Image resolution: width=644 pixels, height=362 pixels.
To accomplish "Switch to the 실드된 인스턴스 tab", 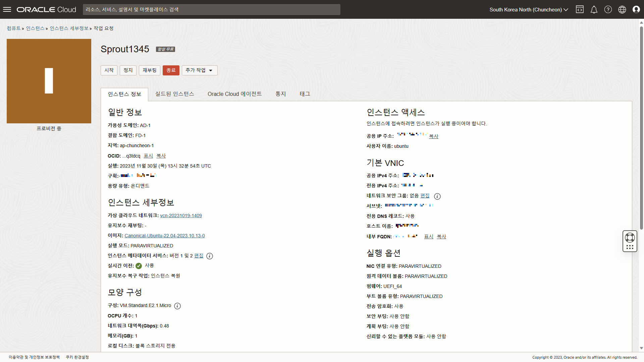I will point(174,94).
